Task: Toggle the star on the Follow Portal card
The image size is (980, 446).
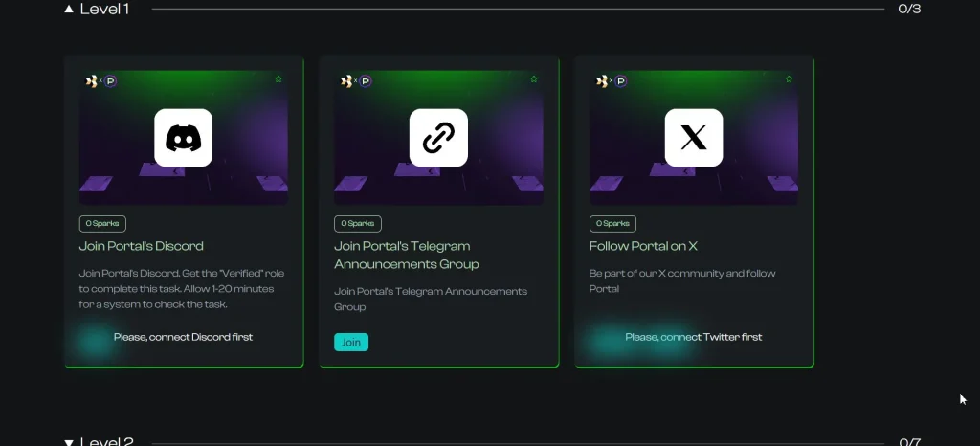Action: [x=790, y=78]
